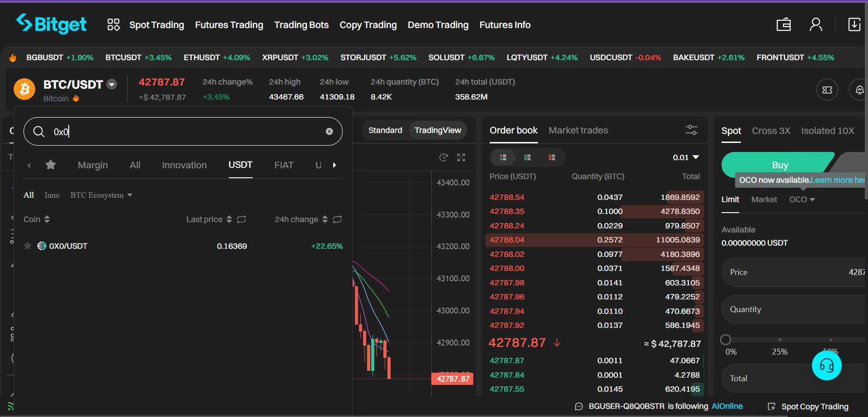Viewport: 868px width, 417px height.
Task: Switch chart to Standard view
Action: click(385, 130)
